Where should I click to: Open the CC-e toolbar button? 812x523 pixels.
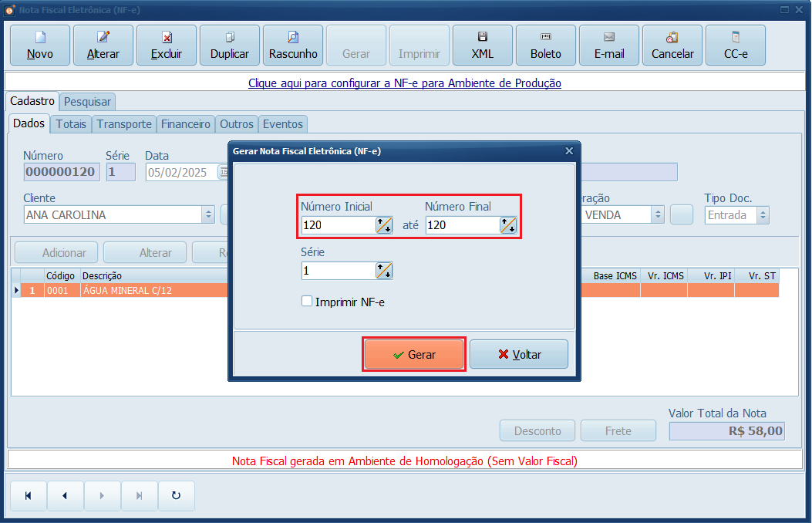(736, 45)
